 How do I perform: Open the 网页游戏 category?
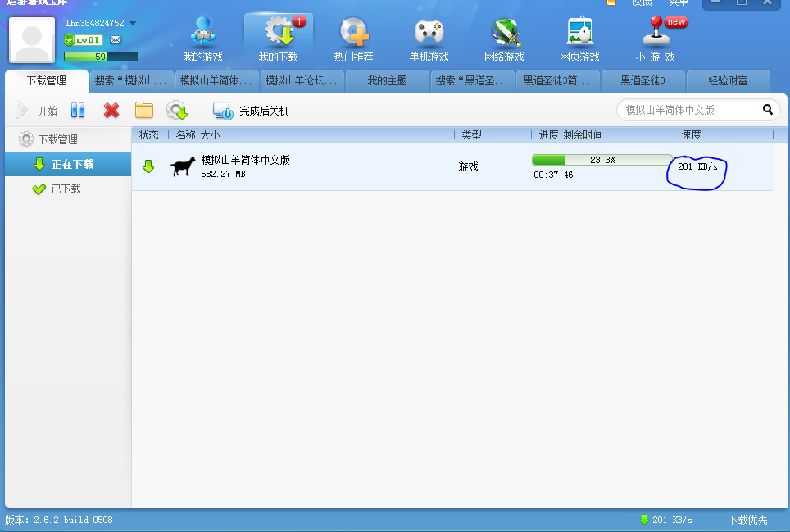pos(579,39)
